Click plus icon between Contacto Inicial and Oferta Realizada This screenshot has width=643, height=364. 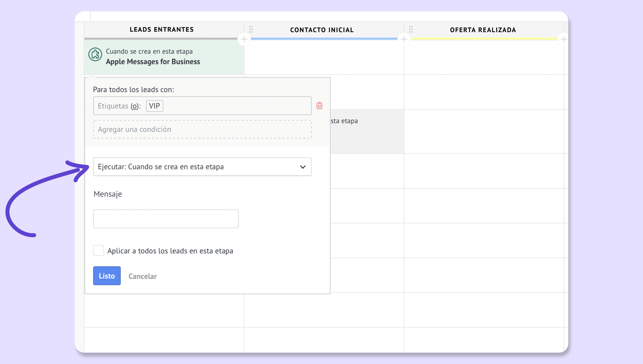click(404, 39)
